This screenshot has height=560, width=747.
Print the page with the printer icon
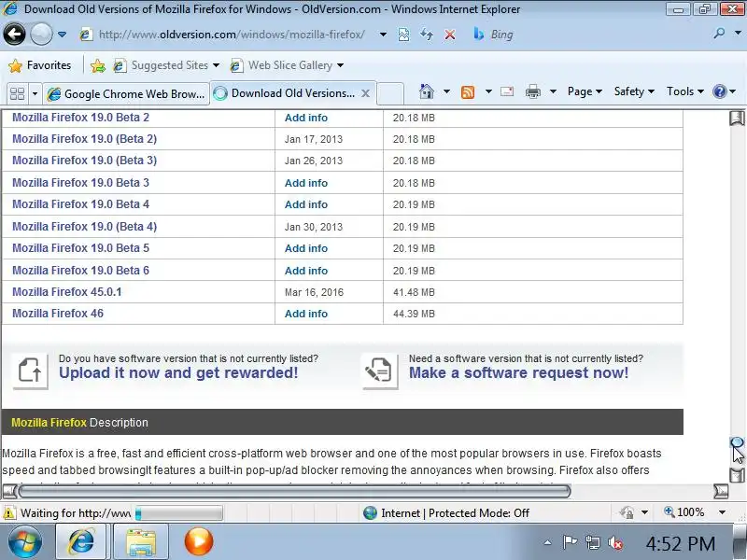point(532,91)
